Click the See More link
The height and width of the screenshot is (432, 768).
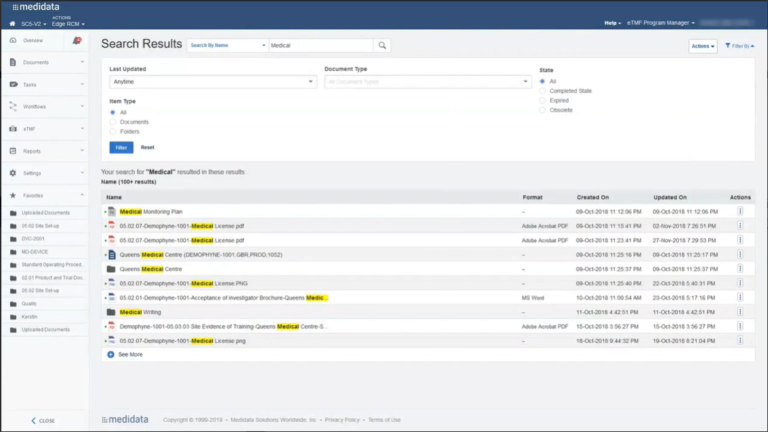tap(130, 355)
